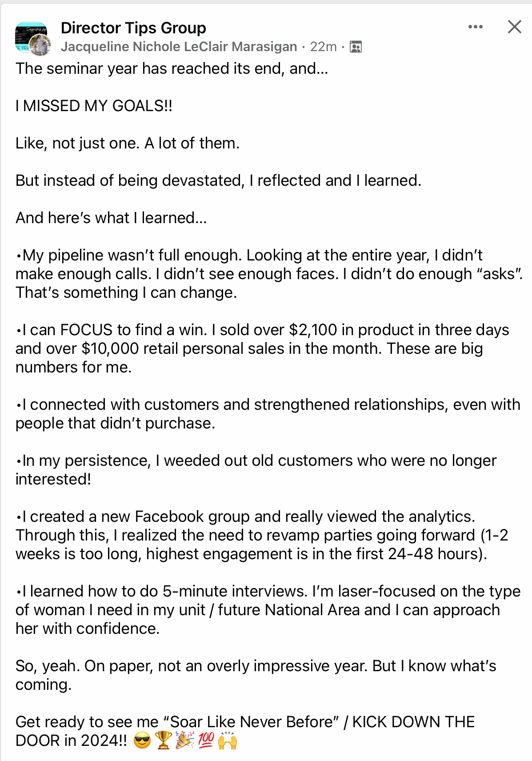Click the sunglasses face emoji

(142, 741)
